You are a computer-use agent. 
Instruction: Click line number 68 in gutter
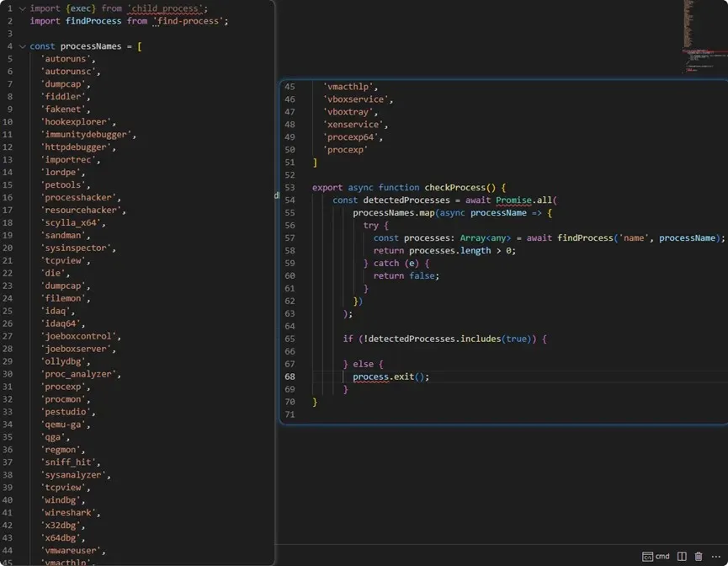coord(290,376)
